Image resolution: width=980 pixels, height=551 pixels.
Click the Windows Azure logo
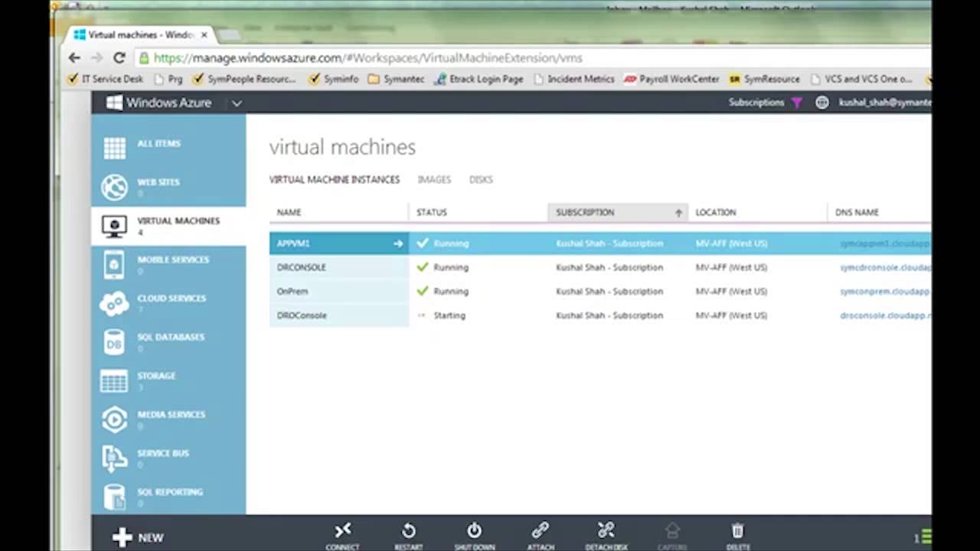coord(114,103)
